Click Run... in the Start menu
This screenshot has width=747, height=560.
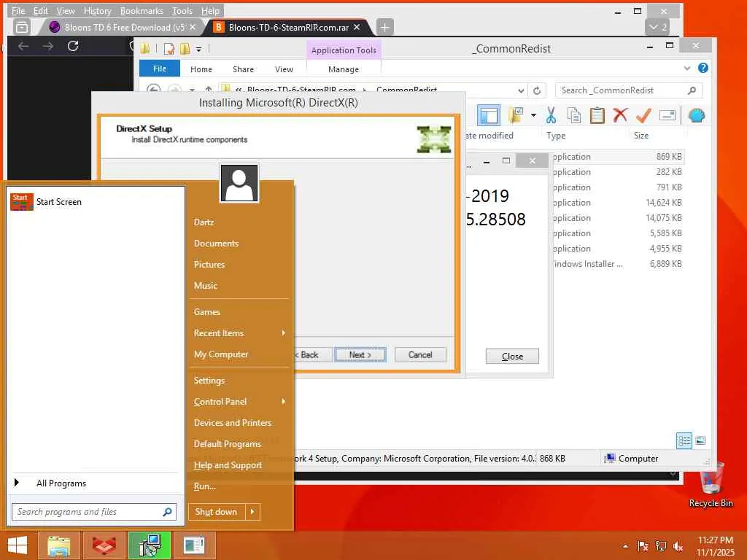point(205,486)
